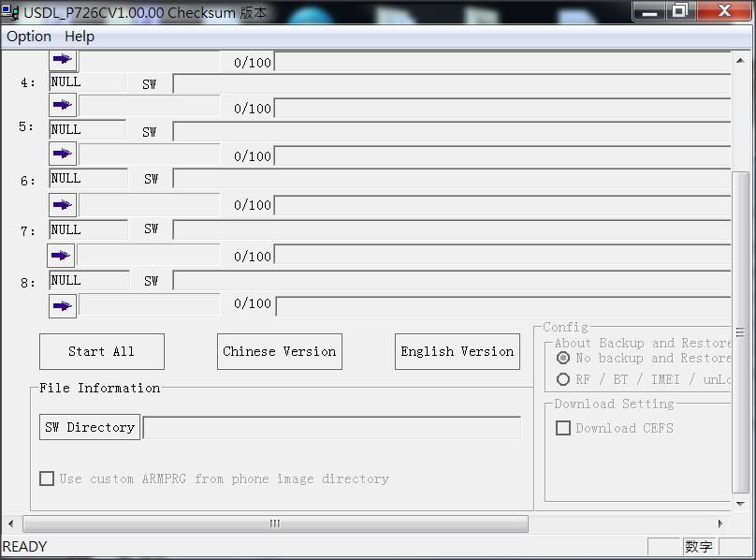The image size is (756, 560).
Task: Click the NULL field in row 5
Action: (87, 130)
